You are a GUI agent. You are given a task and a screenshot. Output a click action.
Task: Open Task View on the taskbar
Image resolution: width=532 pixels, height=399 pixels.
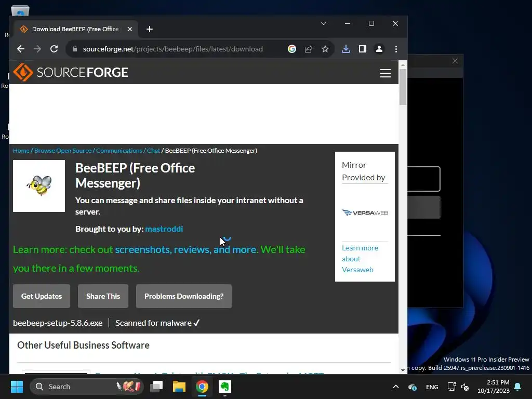[x=156, y=387]
